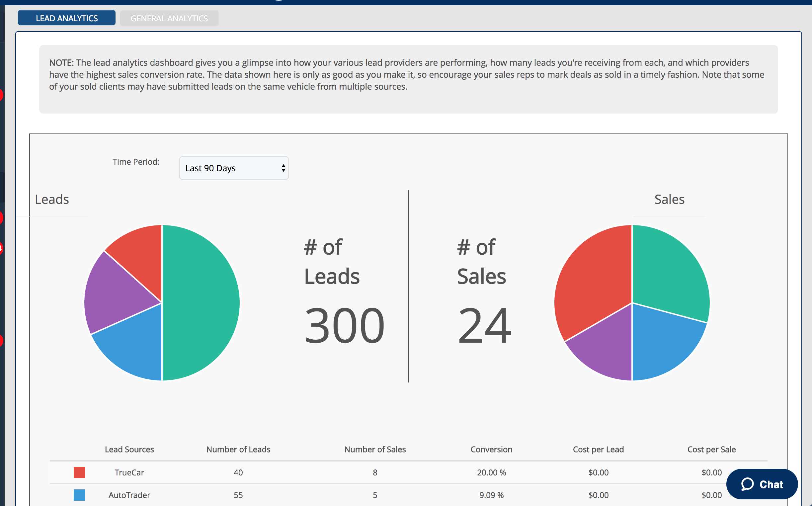Click the AutoTrader blue color swatch
Viewport: 812px width, 506px height.
[x=79, y=495]
